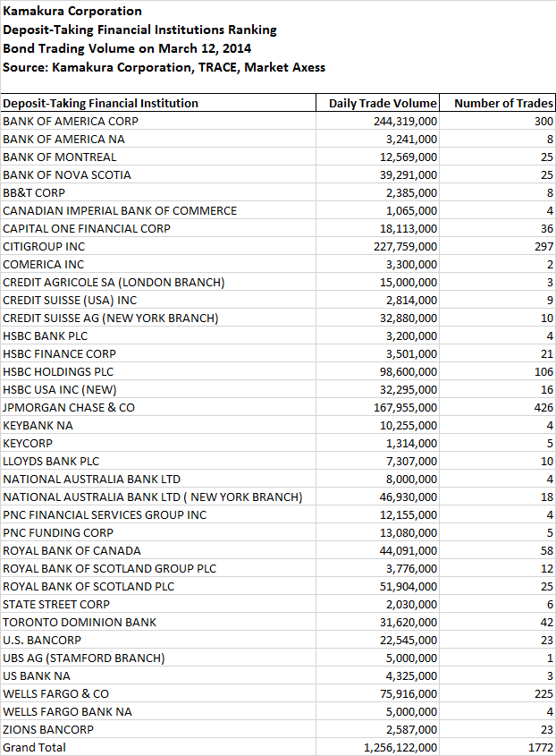556x756 pixels.
Task: Select the LLOYDS BANK PLC cell
Action: [158, 461]
